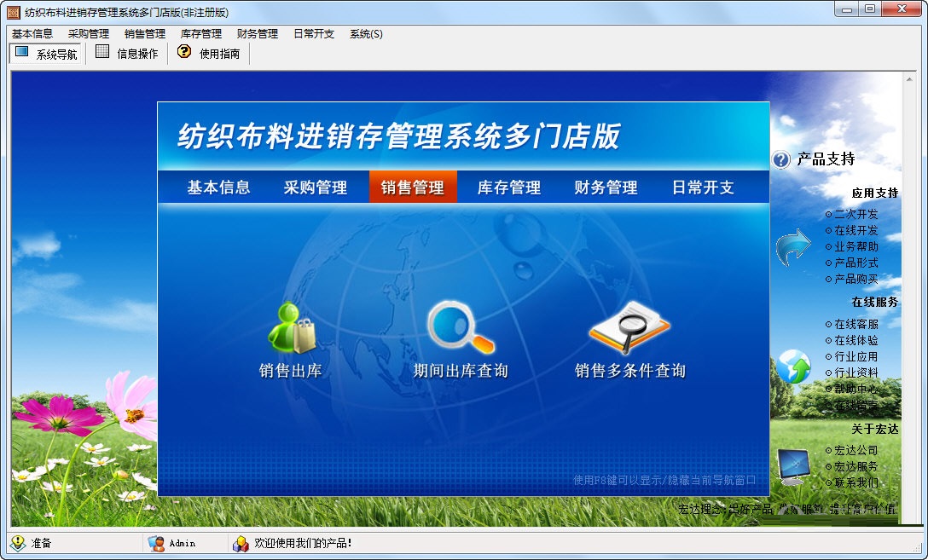Open the 在线客服 link

click(855, 324)
